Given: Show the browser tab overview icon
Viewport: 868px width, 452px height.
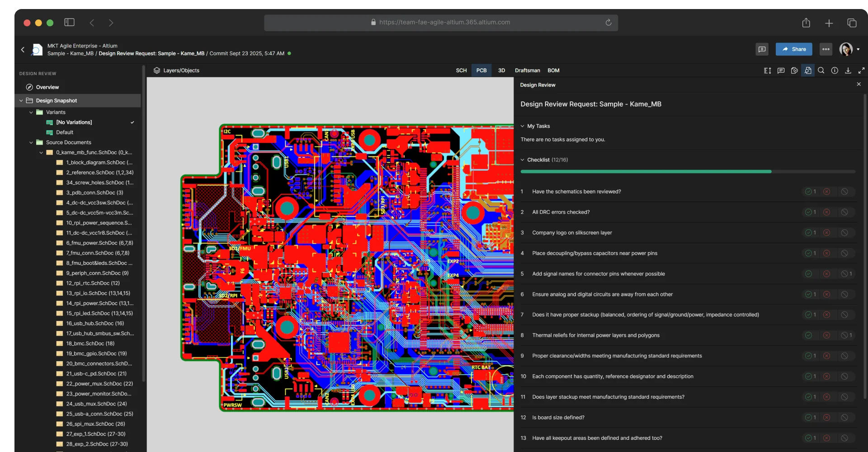Looking at the screenshot, I should [852, 23].
